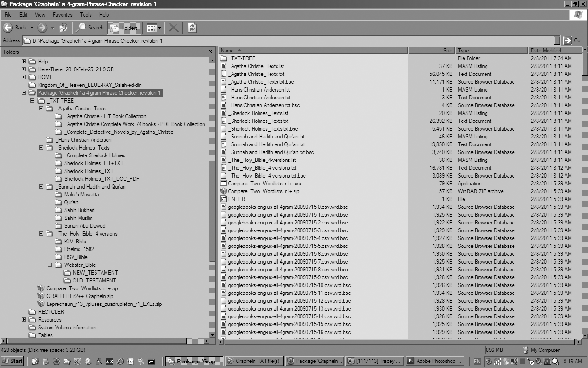Collapse the _TXT-TREE tree node
Image resolution: width=588 pixels, height=368 pixels.
click(32, 100)
